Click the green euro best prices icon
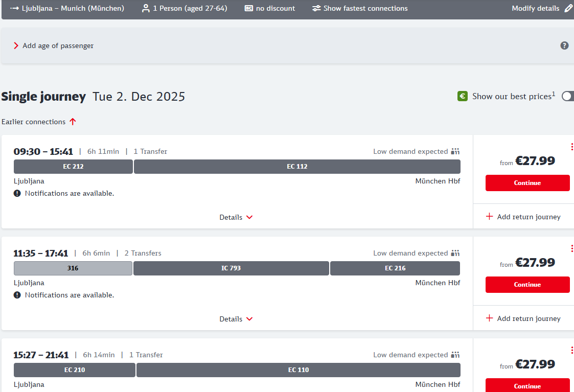This screenshot has width=574, height=392. pos(463,96)
